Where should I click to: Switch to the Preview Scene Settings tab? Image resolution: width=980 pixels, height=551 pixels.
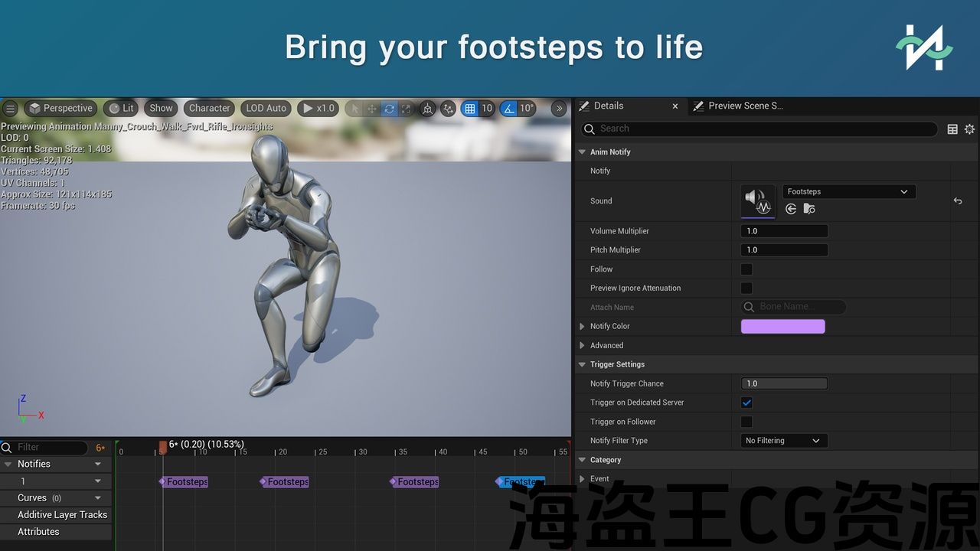(744, 106)
